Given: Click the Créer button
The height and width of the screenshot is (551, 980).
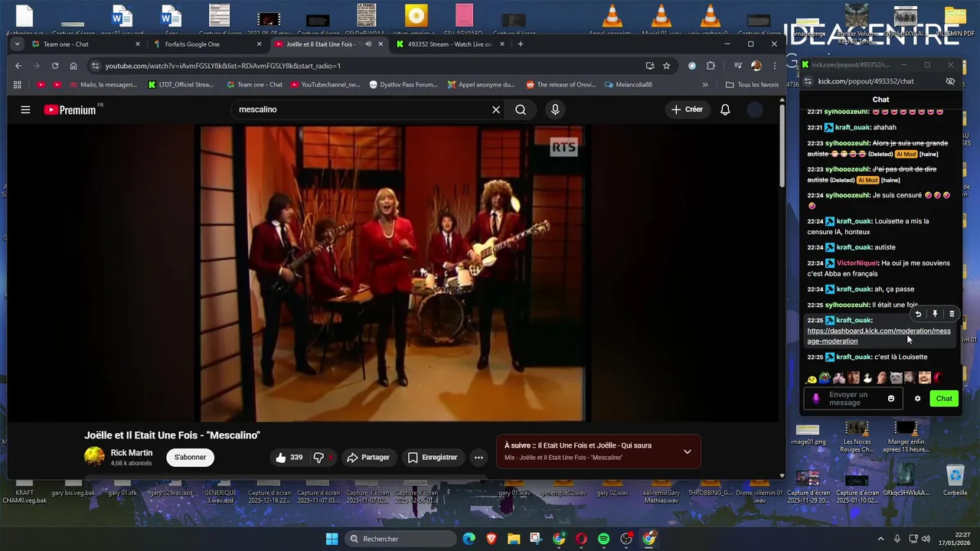Looking at the screenshot, I should pyautogui.click(x=687, y=109).
